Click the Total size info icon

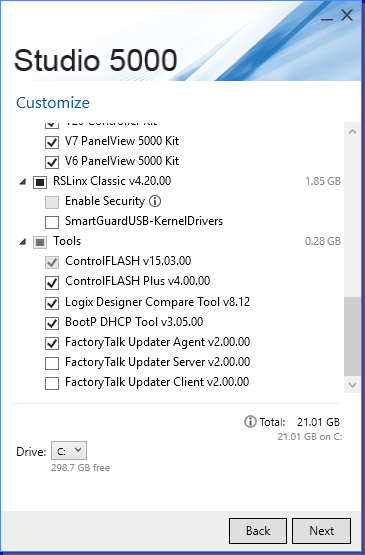[250, 422]
